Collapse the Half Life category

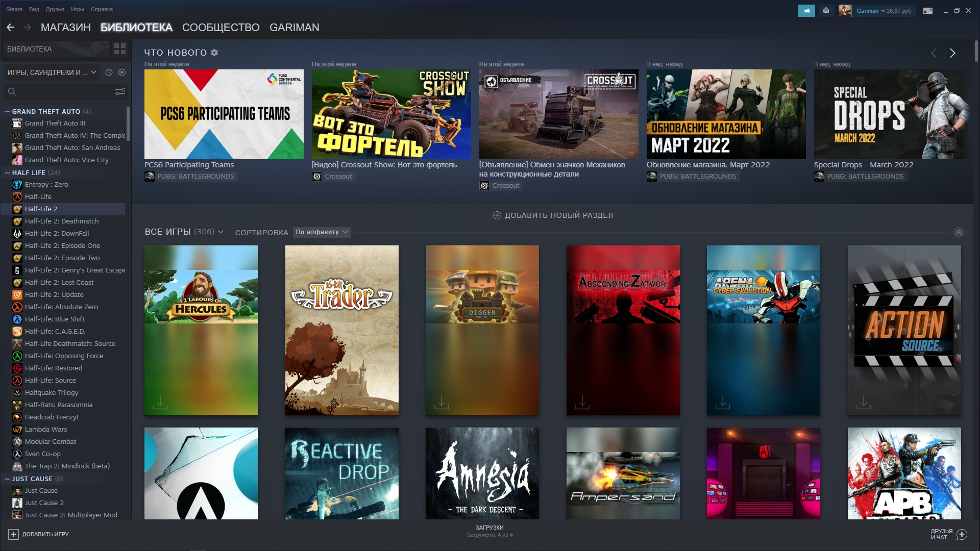7,172
